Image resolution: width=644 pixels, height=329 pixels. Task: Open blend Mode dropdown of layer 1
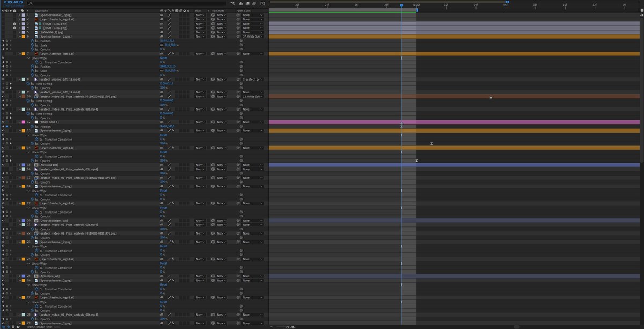(x=200, y=15)
